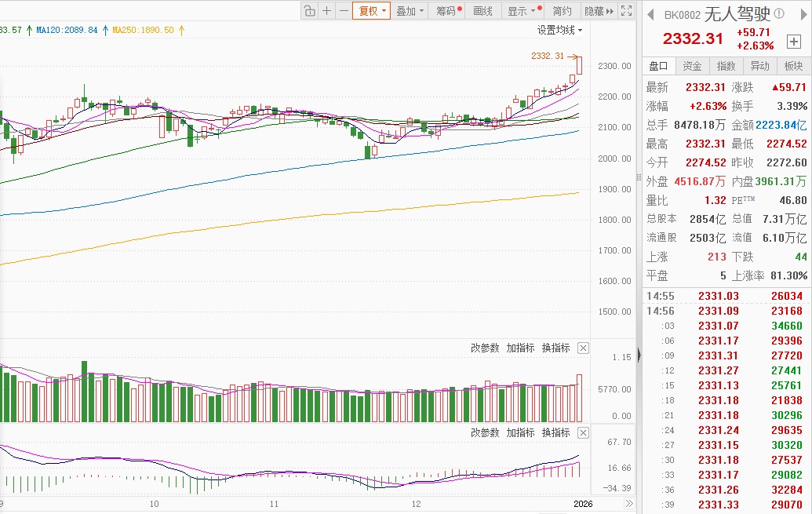
Task: Go to previous sector using left arrow
Action: click(650, 14)
